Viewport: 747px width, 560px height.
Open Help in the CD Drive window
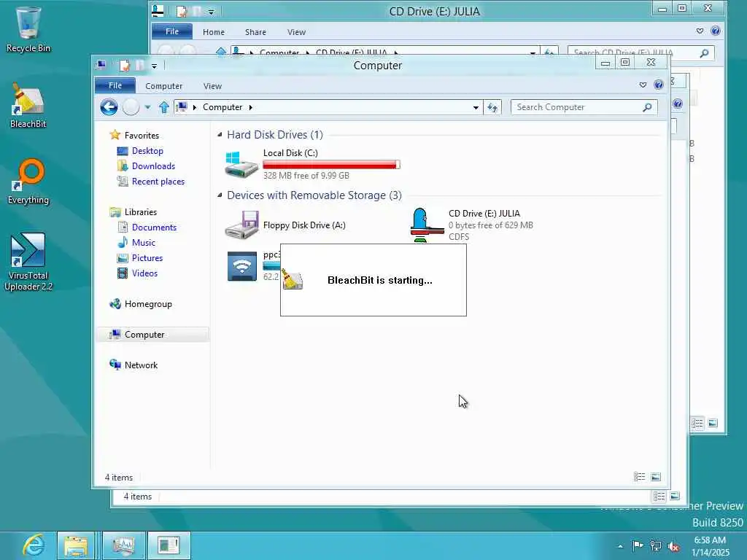click(715, 31)
